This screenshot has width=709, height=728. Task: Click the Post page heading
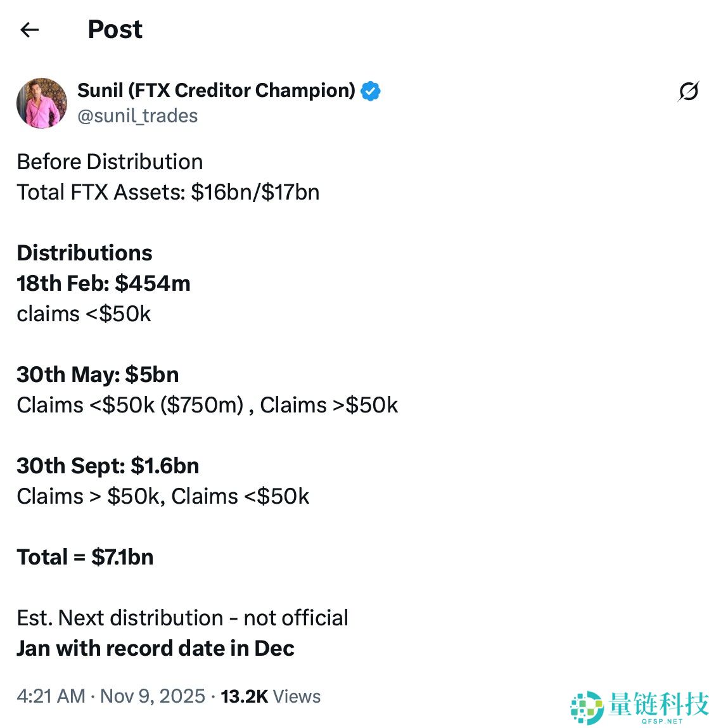point(115,30)
